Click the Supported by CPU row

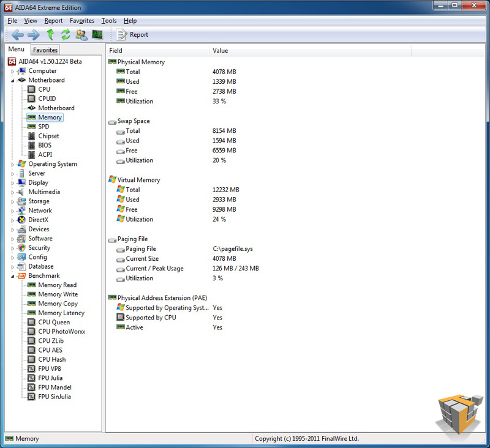pyautogui.click(x=170, y=318)
